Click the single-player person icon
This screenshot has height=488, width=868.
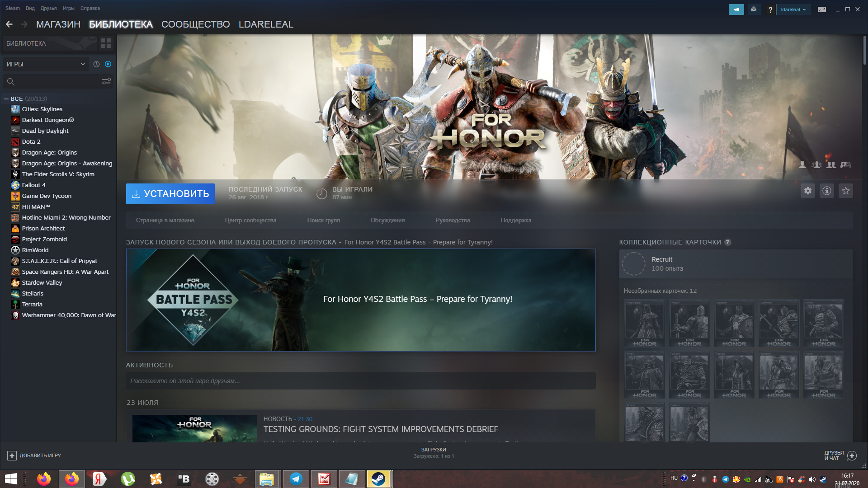click(x=802, y=165)
